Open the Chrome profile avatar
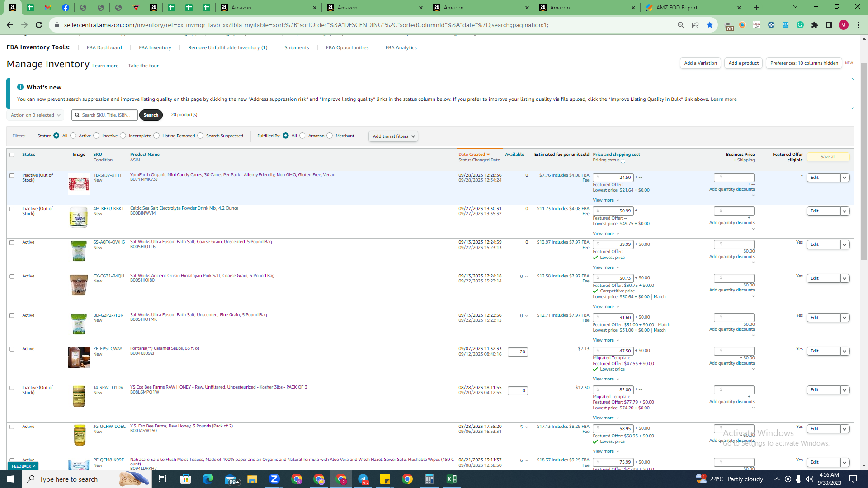 pyautogui.click(x=844, y=25)
